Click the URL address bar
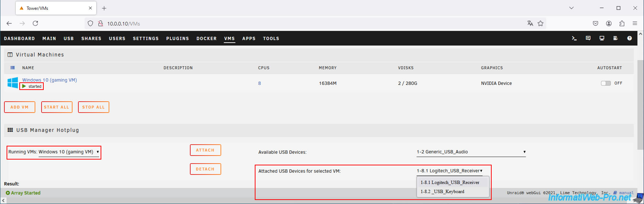Screen dimensions: 644x204 (x=313, y=23)
